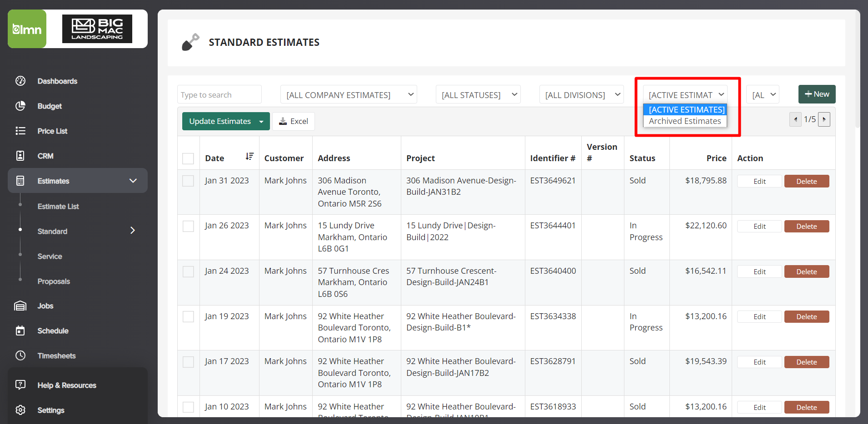Expand the Standard submenu arrow

[x=133, y=231]
